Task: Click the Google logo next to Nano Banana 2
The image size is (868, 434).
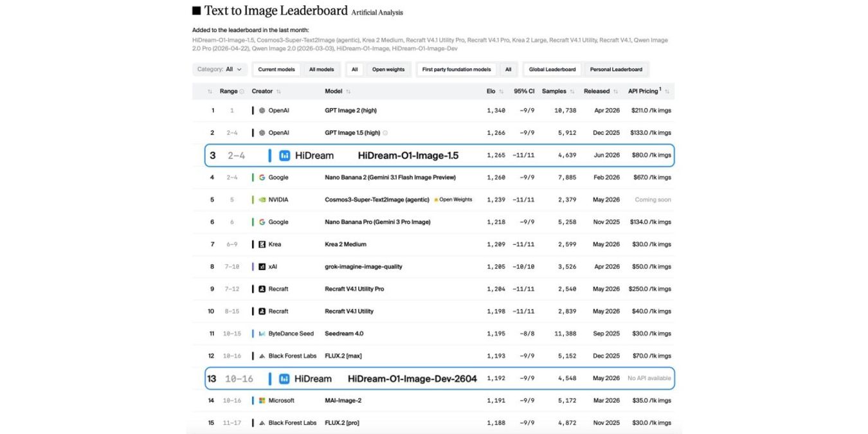Action: coord(262,177)
